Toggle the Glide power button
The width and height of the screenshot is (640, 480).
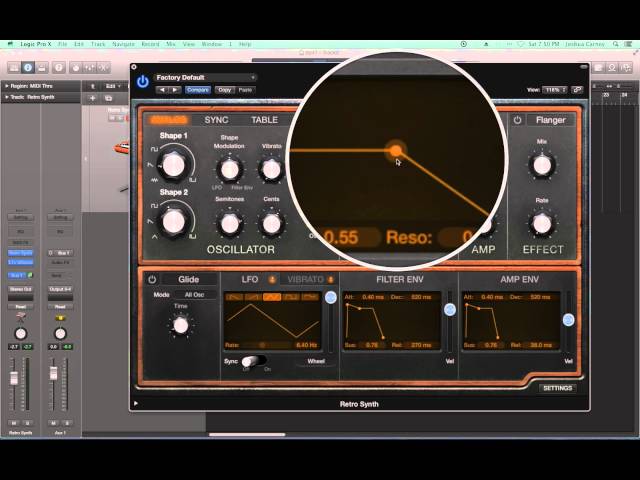click(152, 280)
